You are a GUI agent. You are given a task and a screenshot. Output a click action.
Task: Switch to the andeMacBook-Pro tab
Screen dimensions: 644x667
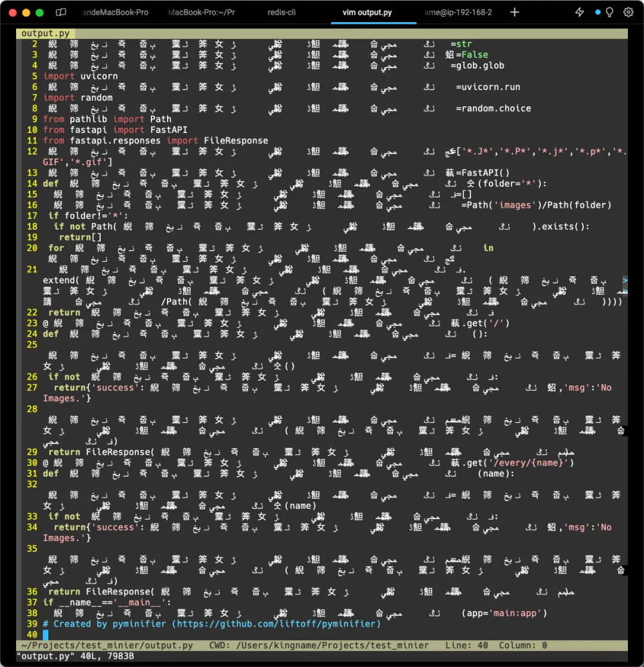tap(114, 13)
